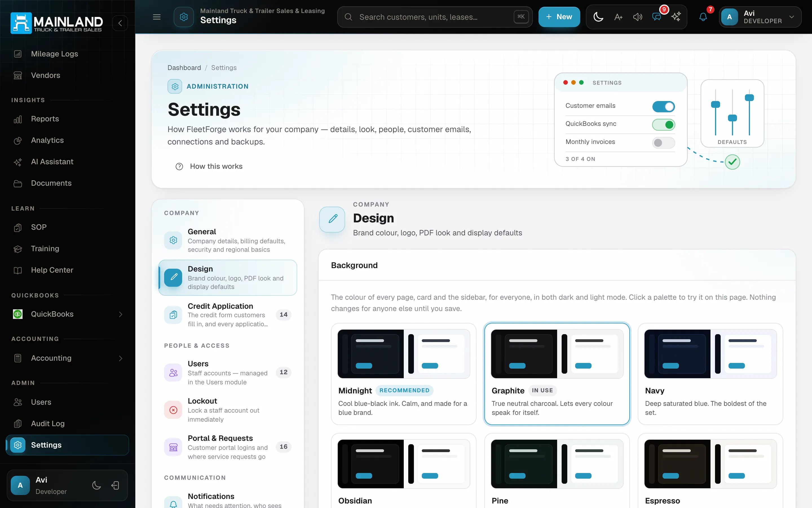Open AI Assistant sidebar item
The width and height of the screenshot is (812, 508).
[67, 162]
